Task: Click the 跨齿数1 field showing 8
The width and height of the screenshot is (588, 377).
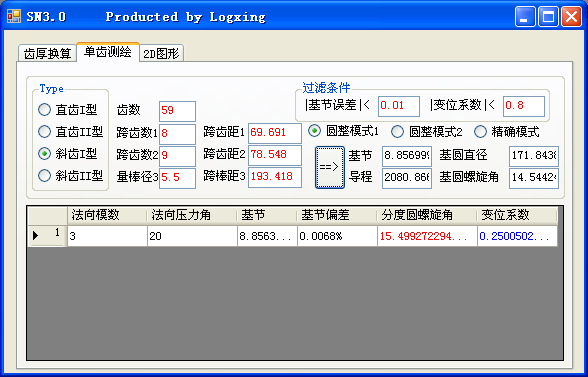Action: coord(177,134)
